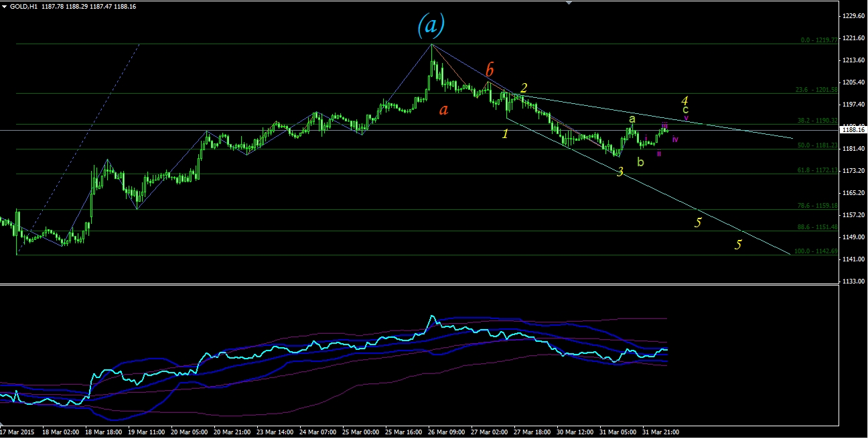Click 25 Mar 00:00 on the time axis
The image size is (868, 439).
(x=362, y=432)
